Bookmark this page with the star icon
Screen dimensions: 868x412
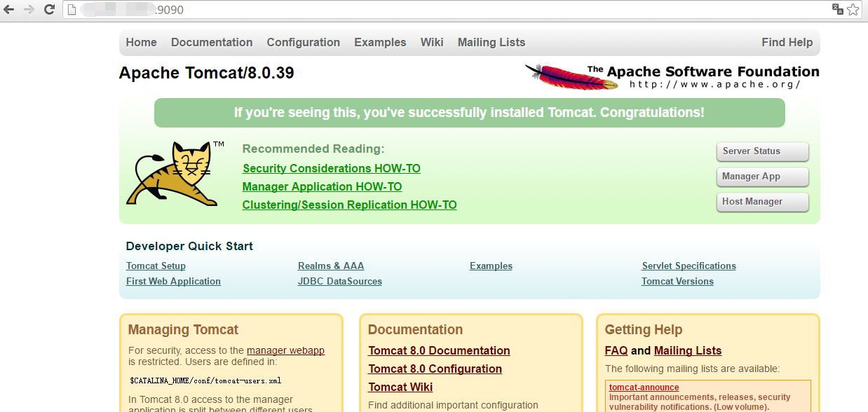pyautogui.click(x=853, y=10)
